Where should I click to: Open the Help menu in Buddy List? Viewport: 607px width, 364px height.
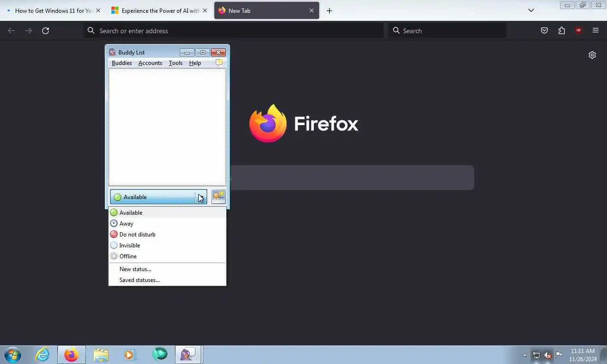195,63
